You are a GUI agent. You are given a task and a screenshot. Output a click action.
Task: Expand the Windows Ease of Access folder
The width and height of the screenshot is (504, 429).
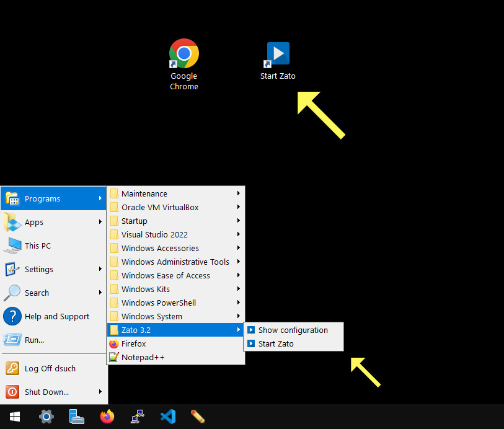[x=175, y=275]
